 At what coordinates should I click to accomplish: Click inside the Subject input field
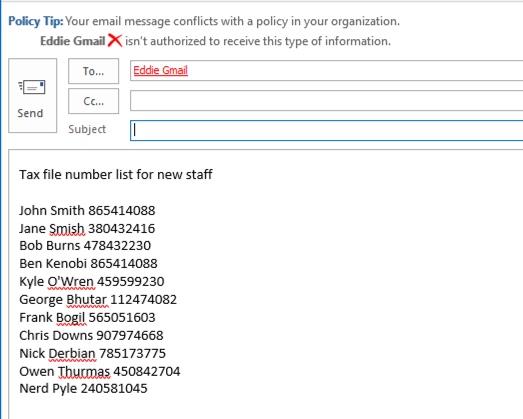point(327,130)
